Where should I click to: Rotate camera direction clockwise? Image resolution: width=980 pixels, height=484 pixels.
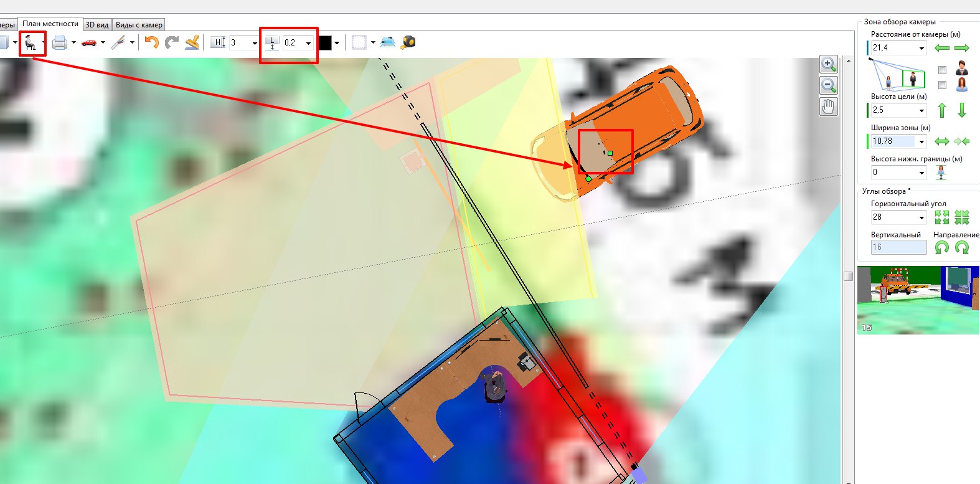[x=962, y=247]
